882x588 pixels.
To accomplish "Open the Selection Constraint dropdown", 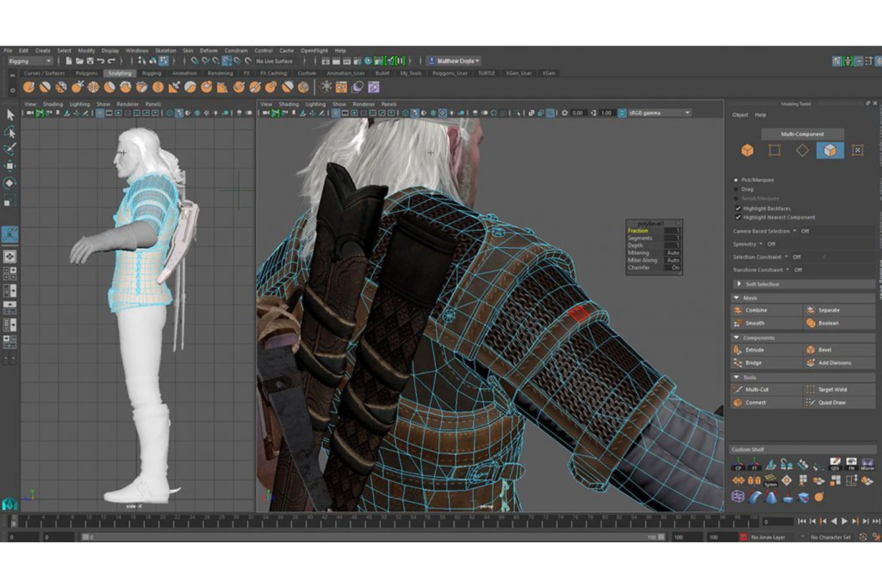I will tap(786, 257).
